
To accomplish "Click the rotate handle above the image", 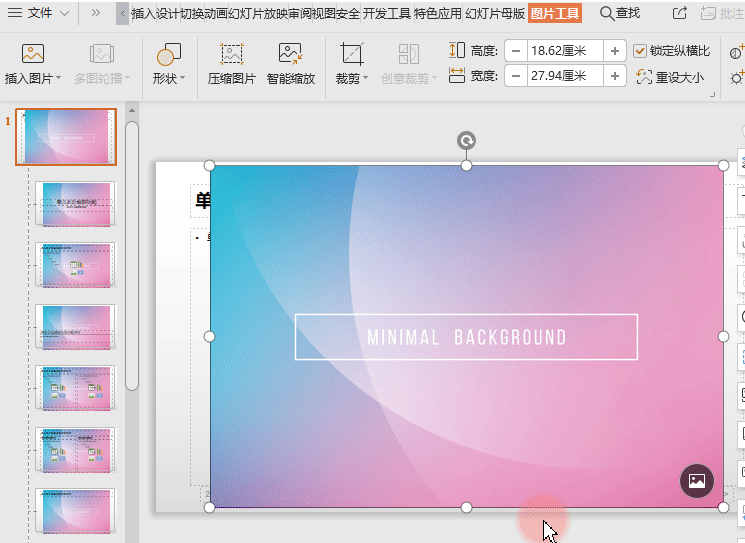I will tap(466, 141).
